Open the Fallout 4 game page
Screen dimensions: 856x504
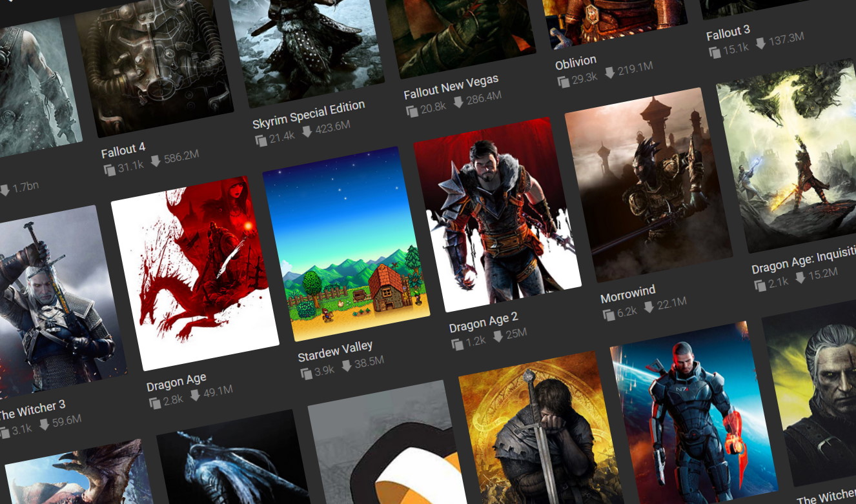(124, 152)
